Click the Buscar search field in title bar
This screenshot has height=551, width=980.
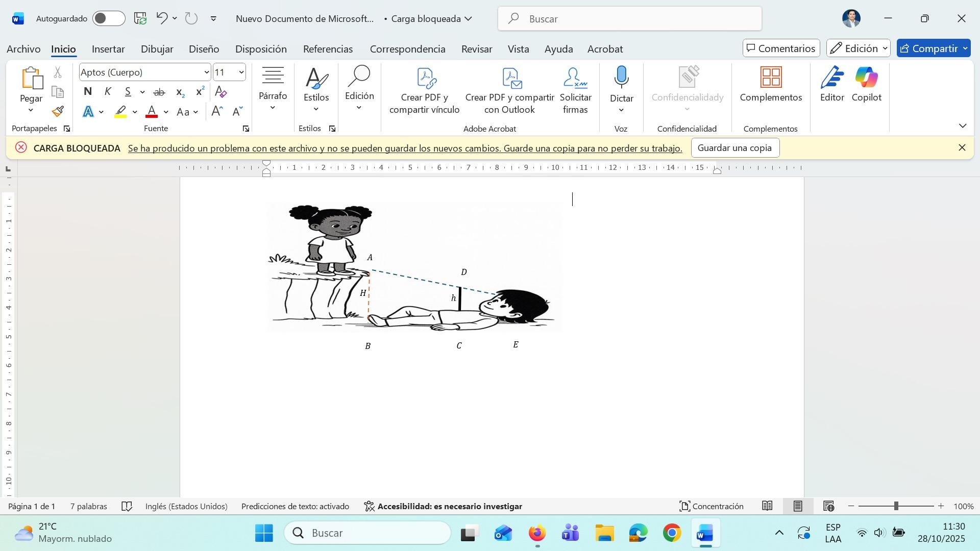[629, 19]
